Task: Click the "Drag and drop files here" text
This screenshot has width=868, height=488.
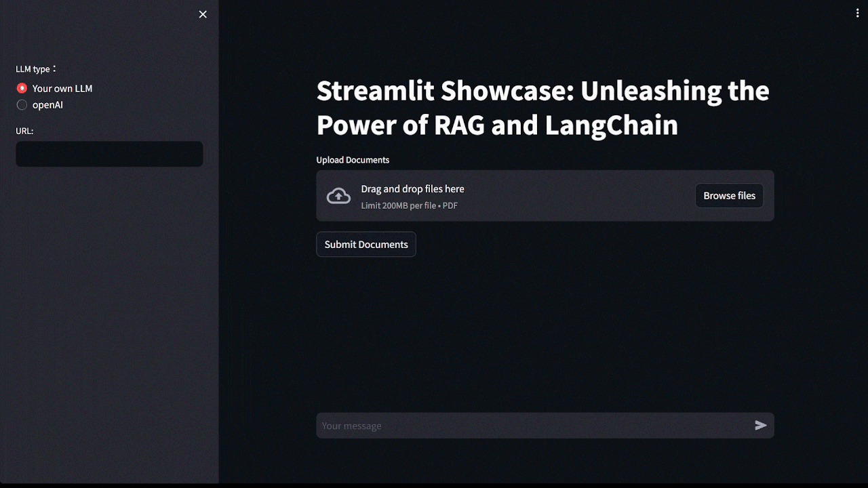Action: pos(412,189)
